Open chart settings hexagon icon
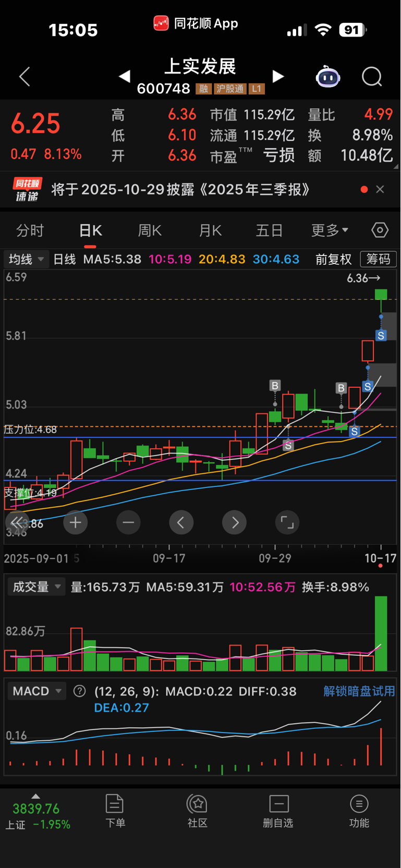Image resolution: width=401 pixels, height=868 pixels. pos(380,230)
